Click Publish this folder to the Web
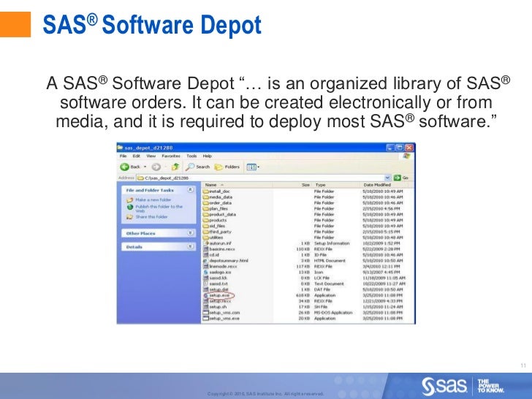This screenshot has width=532, height=399. click(x=159, y=209)
